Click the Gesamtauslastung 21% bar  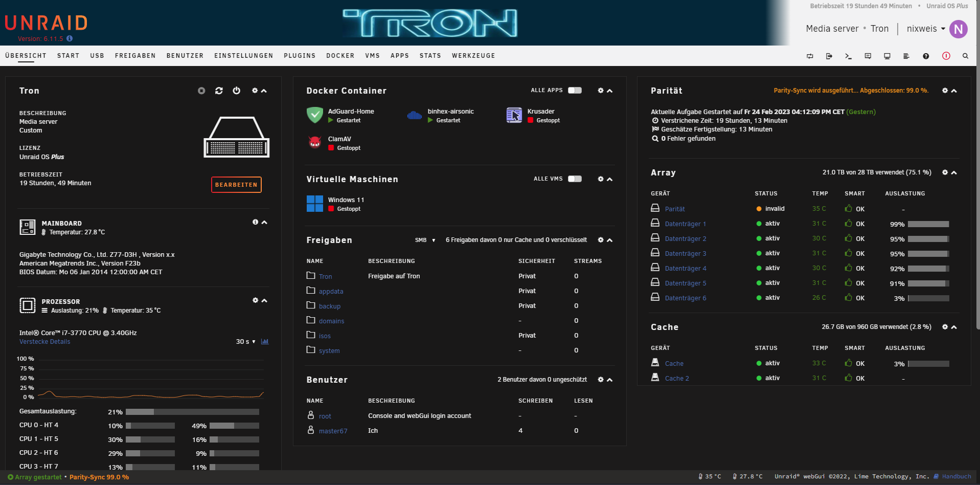click(x=192, y=412)
